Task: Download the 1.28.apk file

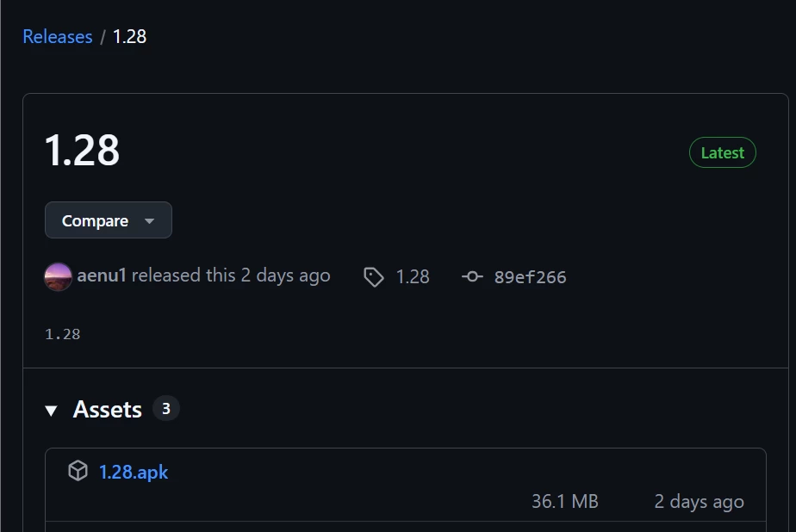Action: coord(134,472)
